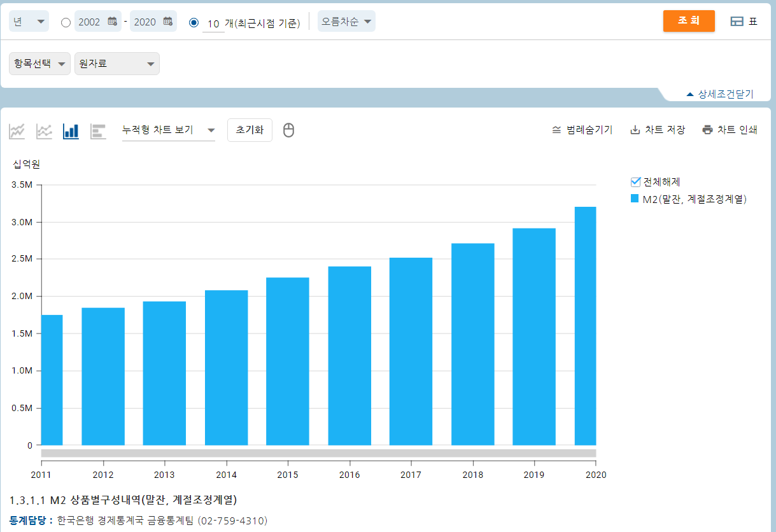This screenshot has width=776, height=532.
Task: Click the 2016 x-axis label
Action: pos(349,475)
